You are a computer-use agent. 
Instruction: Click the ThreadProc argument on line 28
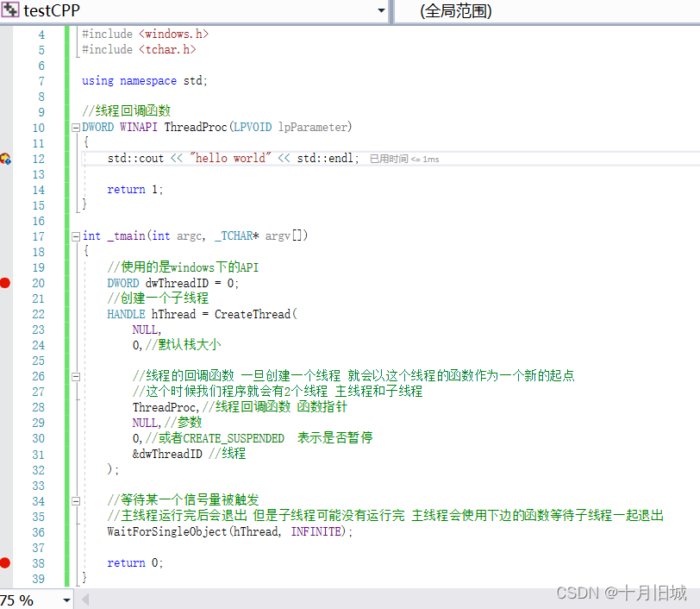[x=164, y=407]
